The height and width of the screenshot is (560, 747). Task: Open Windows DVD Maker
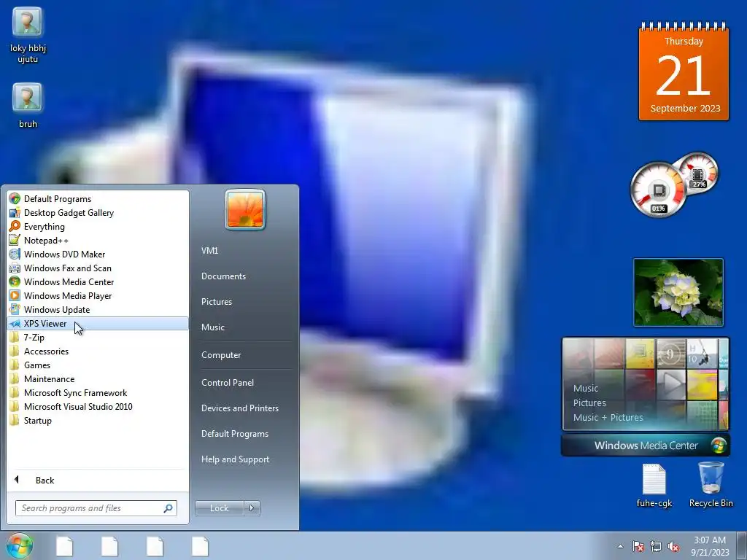98,254
